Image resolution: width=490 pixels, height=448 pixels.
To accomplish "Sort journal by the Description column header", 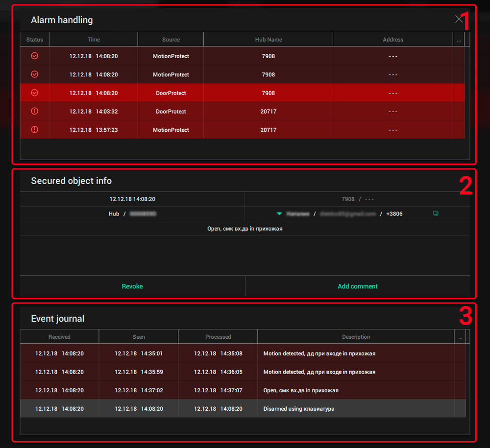I will coord(356,337).
